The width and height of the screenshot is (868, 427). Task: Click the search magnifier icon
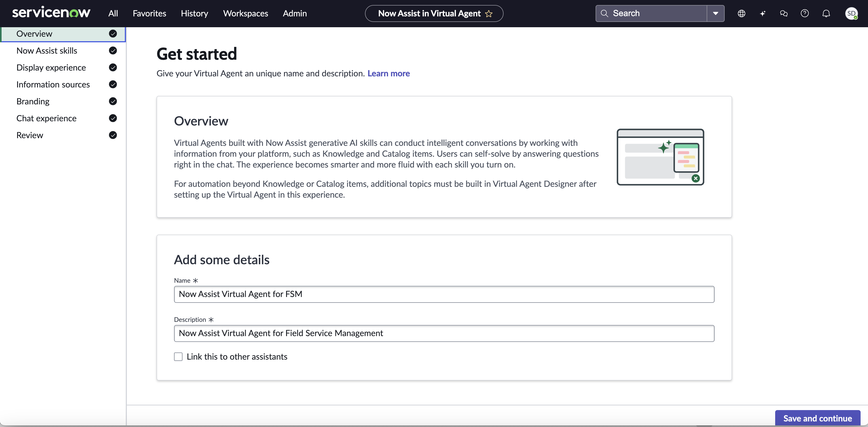tap(605, 13)
